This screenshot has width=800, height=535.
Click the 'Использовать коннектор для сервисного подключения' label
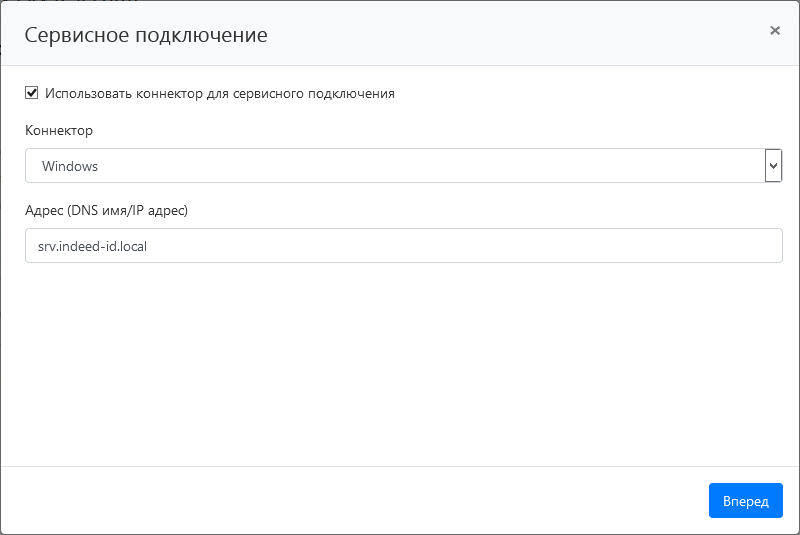tap(219, 94)
